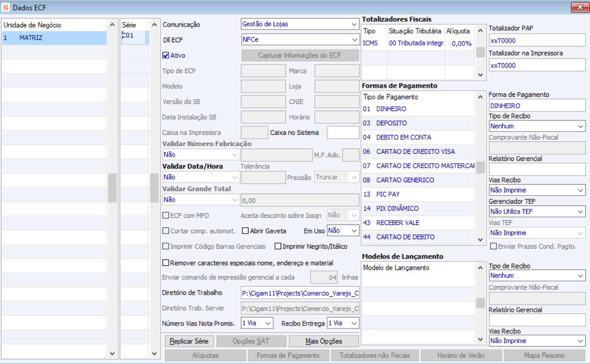Viewport: 590px width, 364px height.
Task: Enable Imprimir Negrito/Itálico checkbox
Action: (278, 247)
